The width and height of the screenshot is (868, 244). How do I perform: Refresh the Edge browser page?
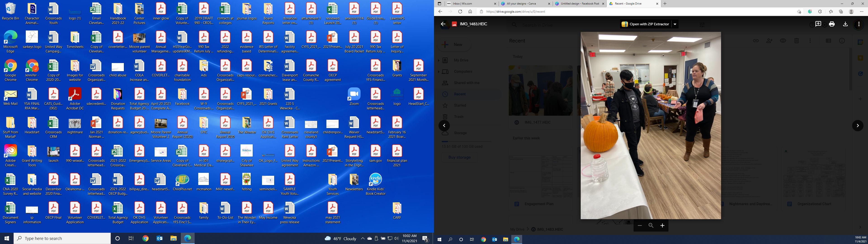click(460, 12)
